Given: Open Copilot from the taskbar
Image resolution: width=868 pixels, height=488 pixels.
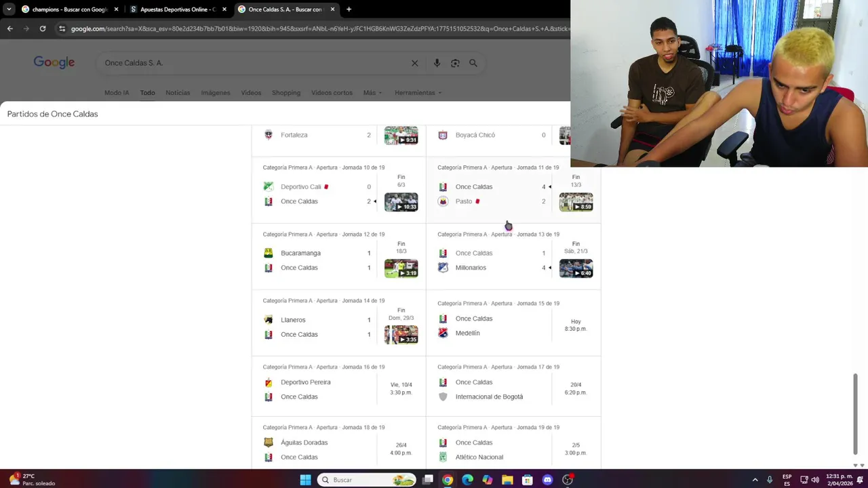Looking at the screenshot, I should pyautogui.click(x=488, y=480).
